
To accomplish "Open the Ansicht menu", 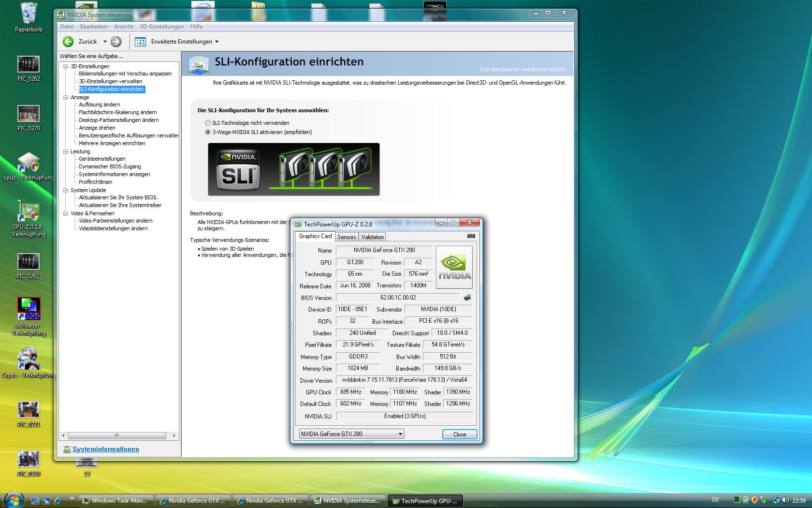I will (x=124, y=27).
